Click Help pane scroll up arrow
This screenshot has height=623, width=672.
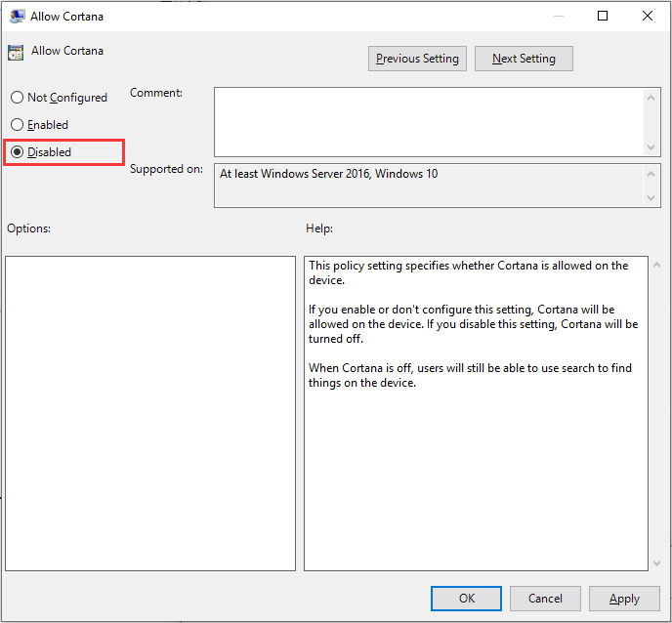pyautogui.click(x=656, y=265)
